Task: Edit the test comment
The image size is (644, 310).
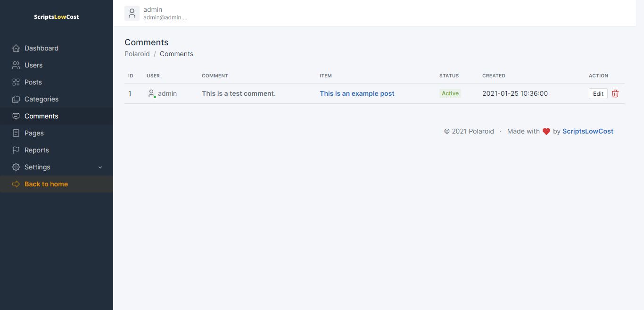Action: pos(598,93)
